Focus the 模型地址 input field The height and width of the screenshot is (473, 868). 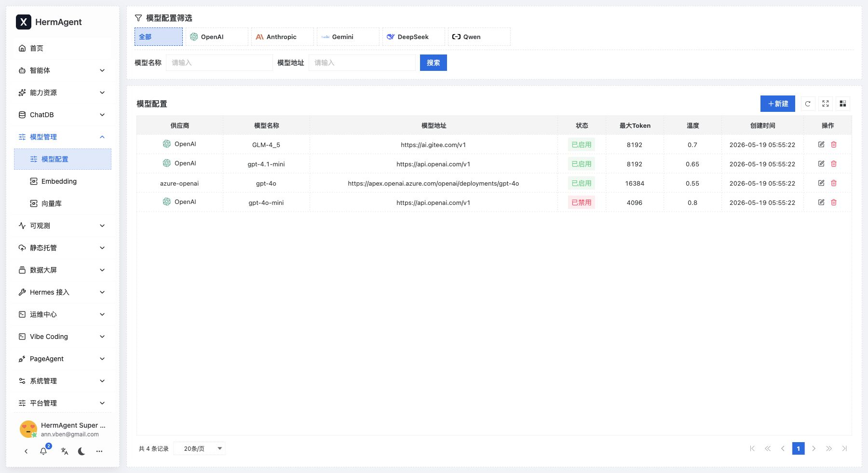pyautogui.click(x=362, y=63)
